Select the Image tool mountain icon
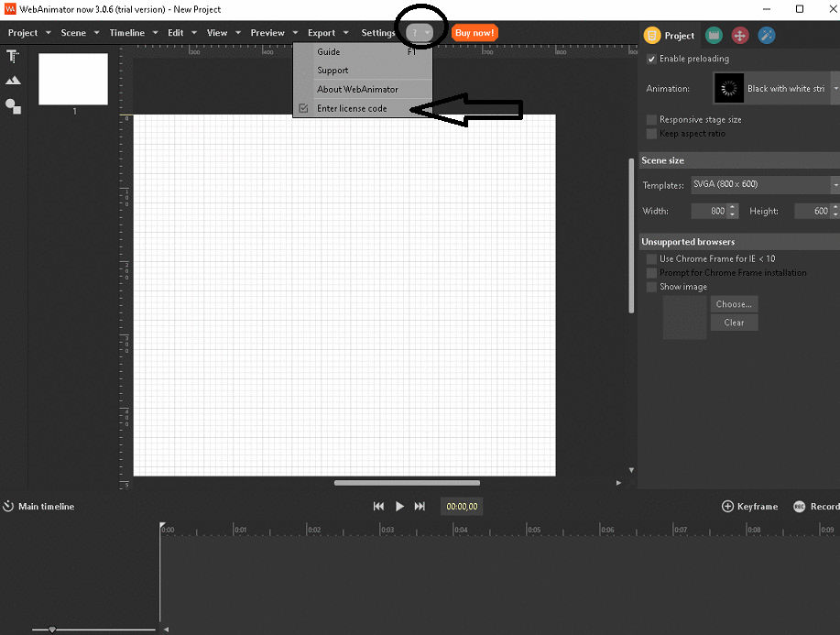This screenshot has height=635, width=840. coord(13,81)
